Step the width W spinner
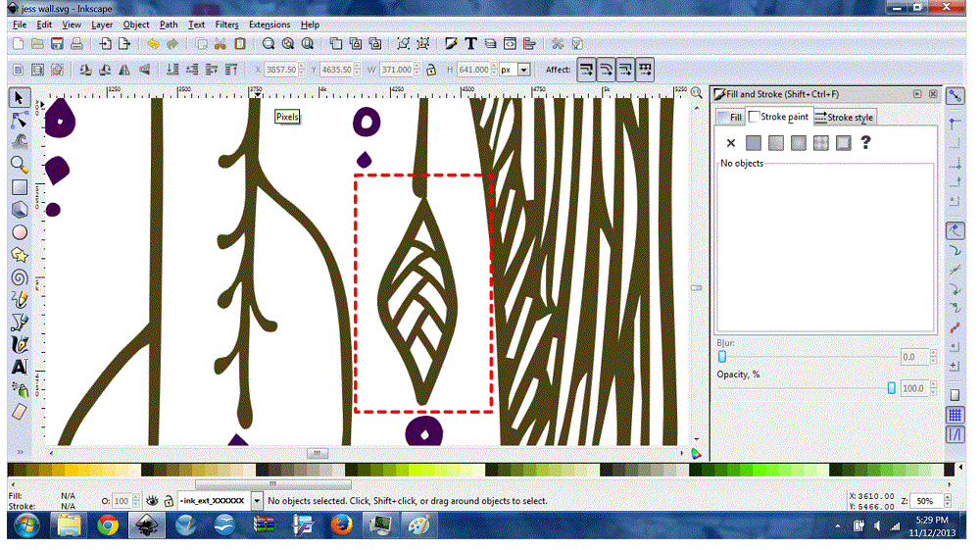This screenshot has height=550, width=980. pos(416,70)
